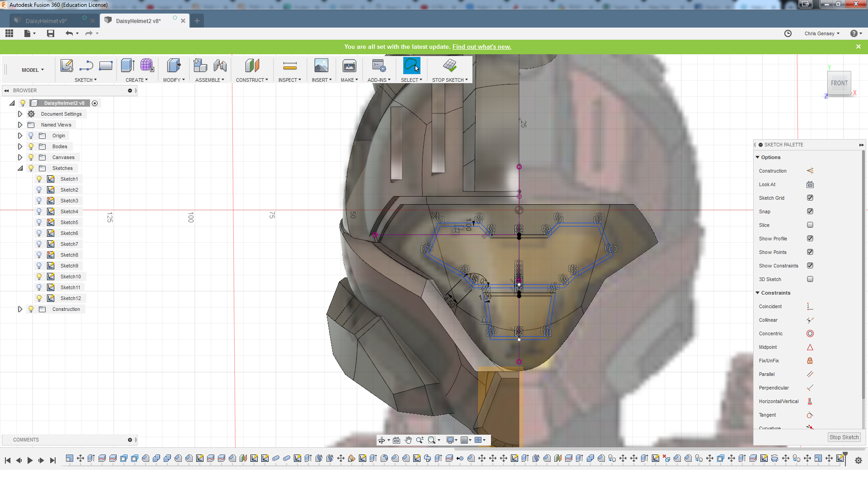The height and width of the screenshot is (488, 868).
Task: Uncheck the Sketch Grid checkbox
Action: point(810,198)
